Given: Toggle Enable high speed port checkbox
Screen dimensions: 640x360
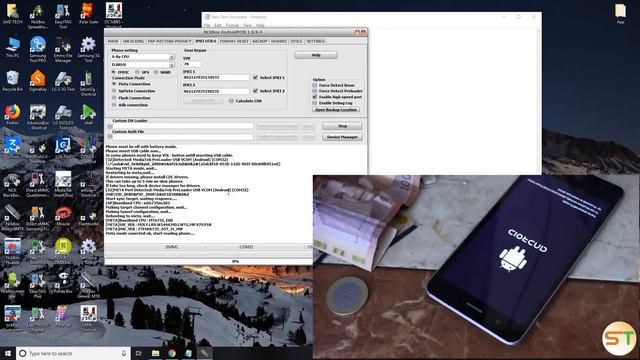Looking at the screenshot, I should coord(315,97).
